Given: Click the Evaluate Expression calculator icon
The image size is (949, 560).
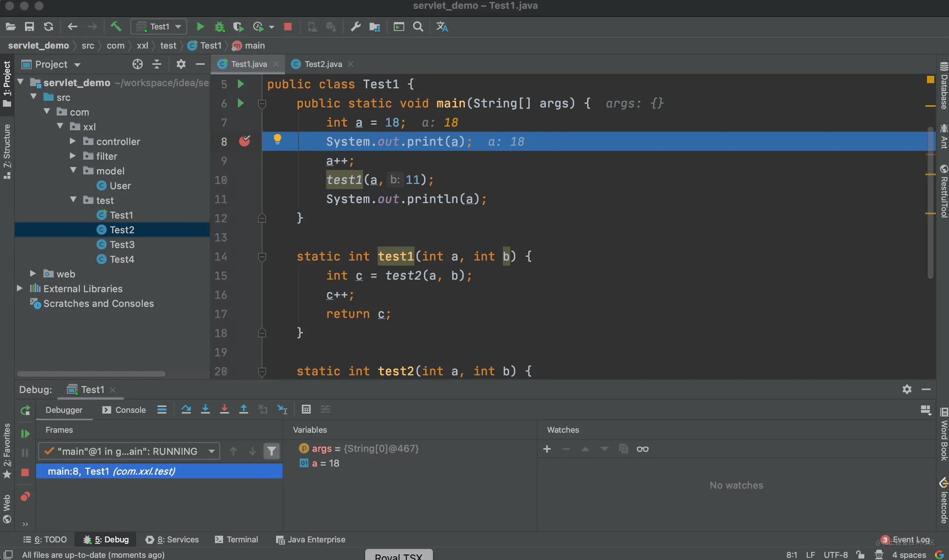Looking at the screenshot, I should (x=306, y=410).
